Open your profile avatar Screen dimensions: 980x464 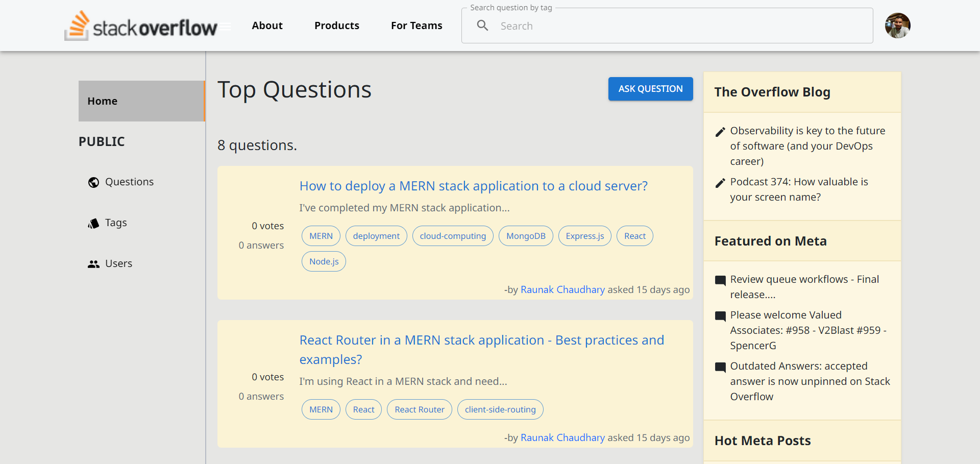click(x=897, y=25)
